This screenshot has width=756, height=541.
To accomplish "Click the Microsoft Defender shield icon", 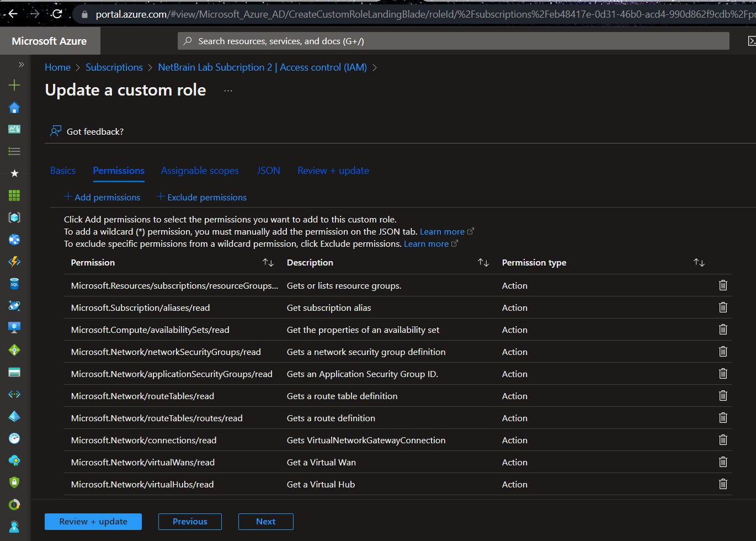I will tap(14, 482).
